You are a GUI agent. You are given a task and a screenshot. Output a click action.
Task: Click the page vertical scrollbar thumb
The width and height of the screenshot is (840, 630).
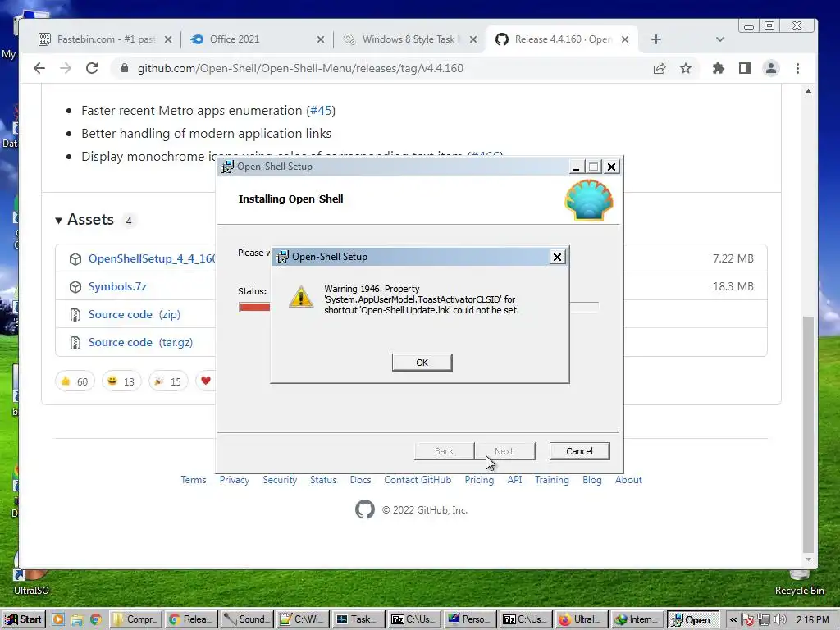click(808, 434)
